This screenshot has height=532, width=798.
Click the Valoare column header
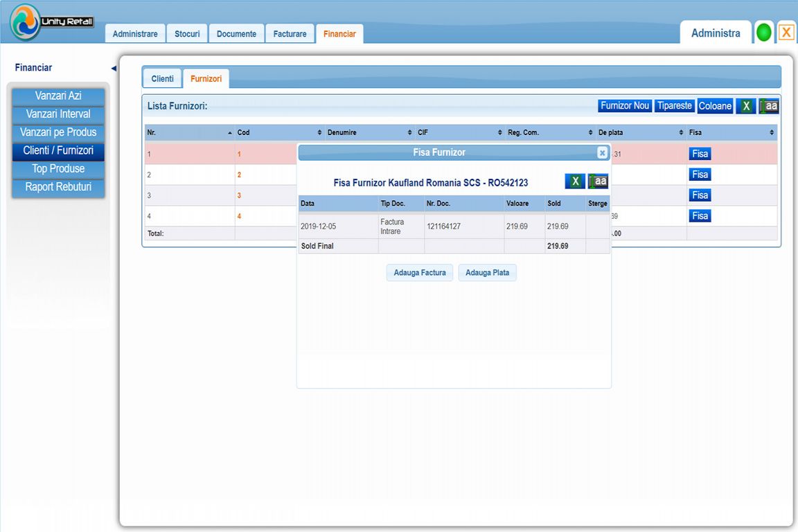(x=524, y=204)
